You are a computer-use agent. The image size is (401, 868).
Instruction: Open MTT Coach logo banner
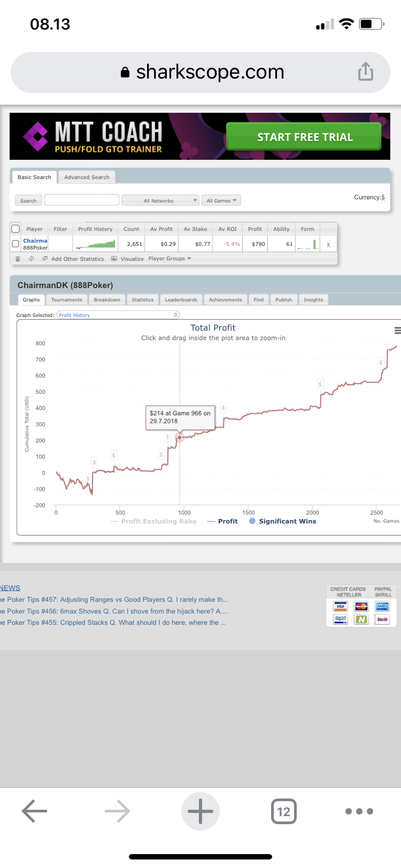click(92, 136)
